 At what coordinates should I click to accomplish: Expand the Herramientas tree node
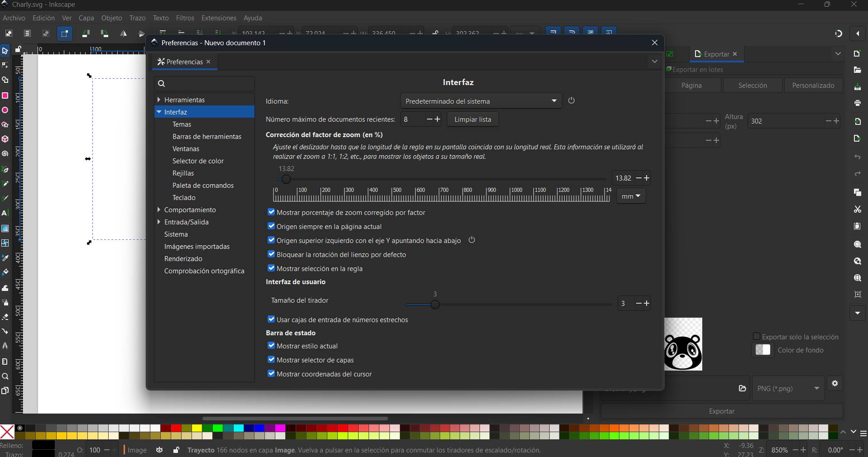click(x=159, y=100)
